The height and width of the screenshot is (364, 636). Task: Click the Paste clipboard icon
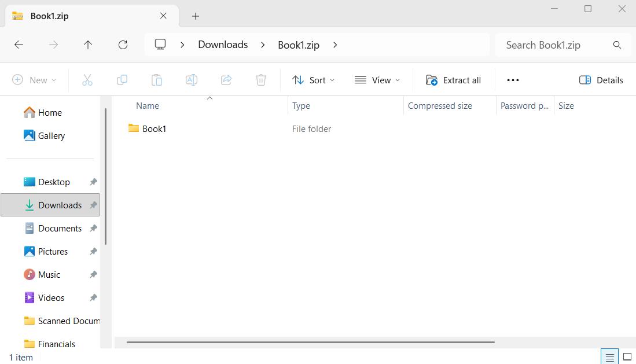(157, 80)
